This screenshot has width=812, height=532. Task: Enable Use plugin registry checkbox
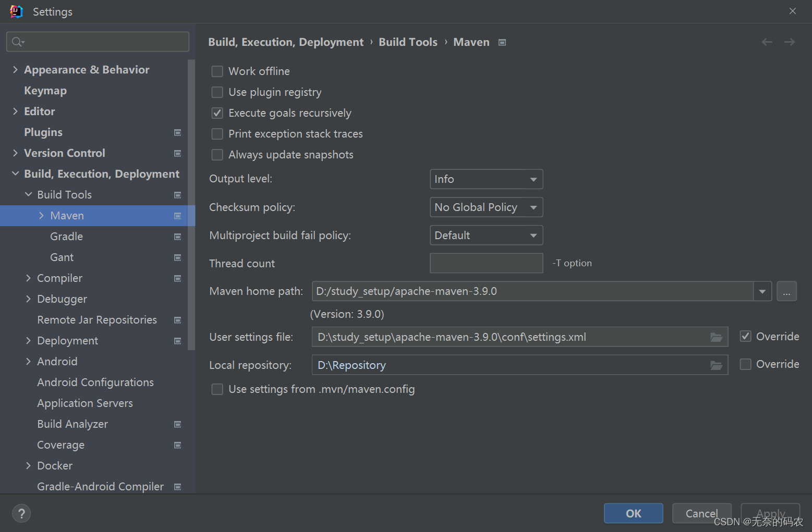[x=217, y=92]
